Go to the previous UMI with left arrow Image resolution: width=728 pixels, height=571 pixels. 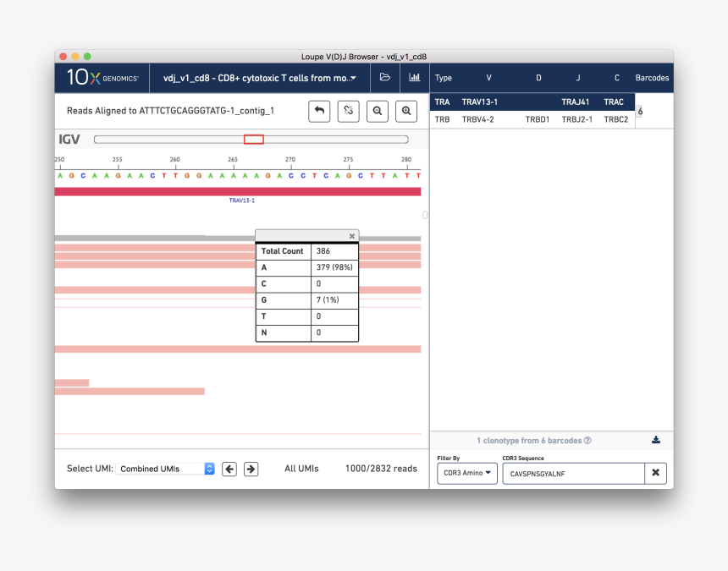point(229,469)
